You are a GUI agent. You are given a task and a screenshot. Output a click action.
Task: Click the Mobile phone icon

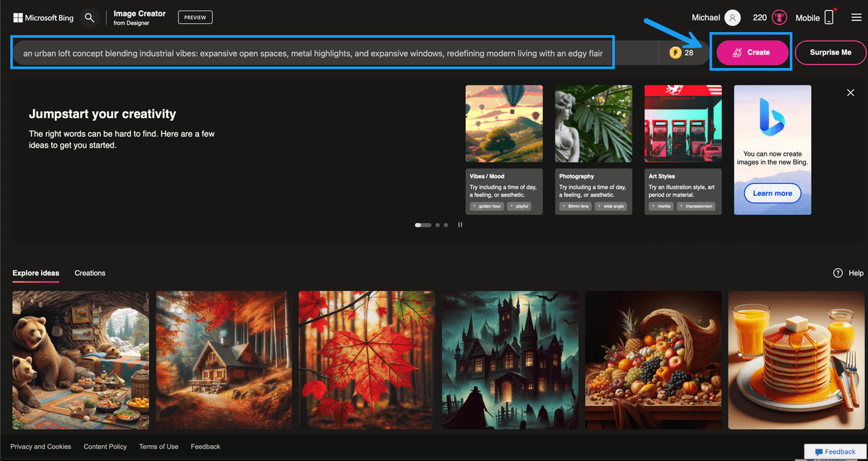pyautogui.click(x=829, y=17)
